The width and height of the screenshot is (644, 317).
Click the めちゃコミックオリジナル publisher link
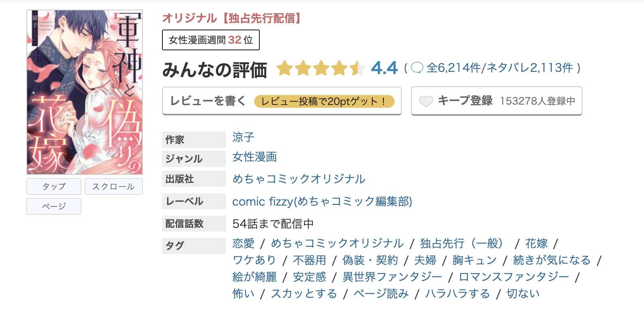pyautogui.click(x=298, y=179)
